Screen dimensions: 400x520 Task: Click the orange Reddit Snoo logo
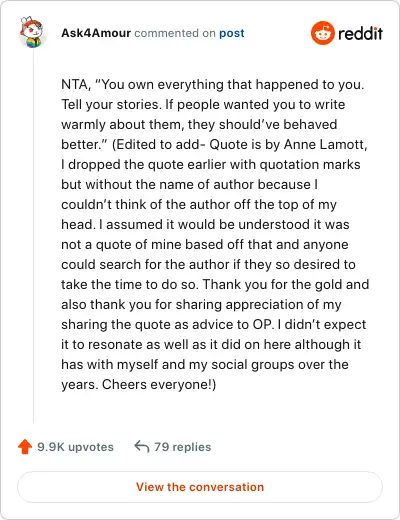(x=322, y=33)
